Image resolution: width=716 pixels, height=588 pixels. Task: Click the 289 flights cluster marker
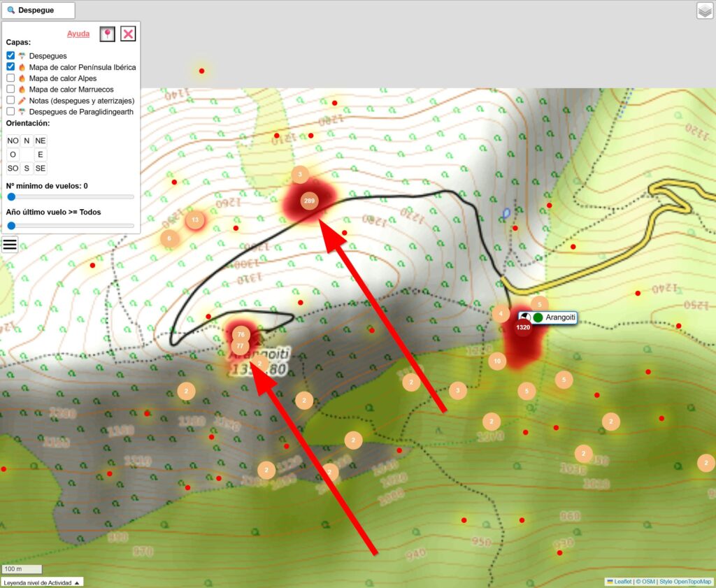(309, 201)
